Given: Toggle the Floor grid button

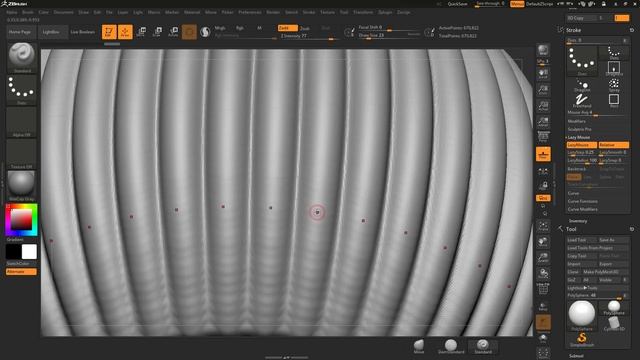Looking at the screenshot, I should pyautogui.click(x=543, y=154).
